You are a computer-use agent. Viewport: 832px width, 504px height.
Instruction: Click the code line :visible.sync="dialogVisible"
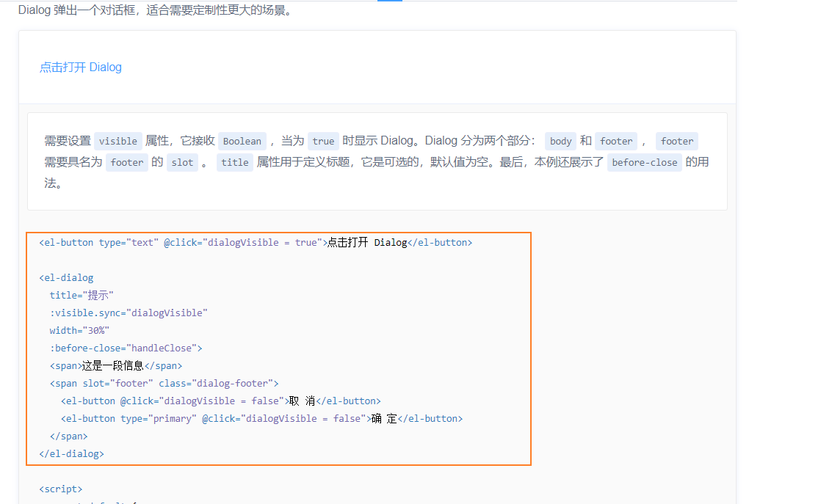point(129,313)
